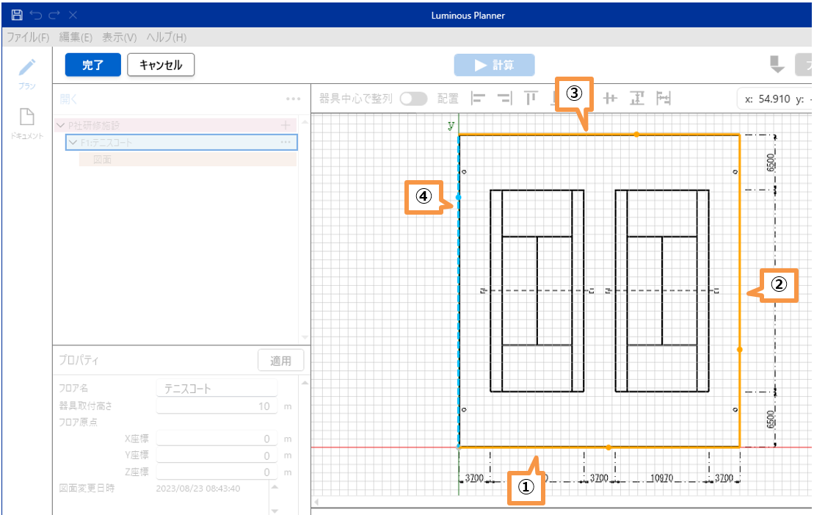
Task: Click the align right edges icon
Action: [504, 98]
